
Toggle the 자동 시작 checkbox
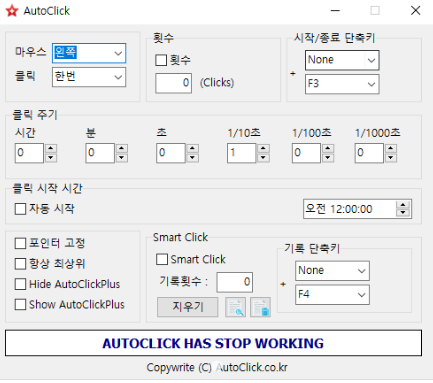coord(20,209)
